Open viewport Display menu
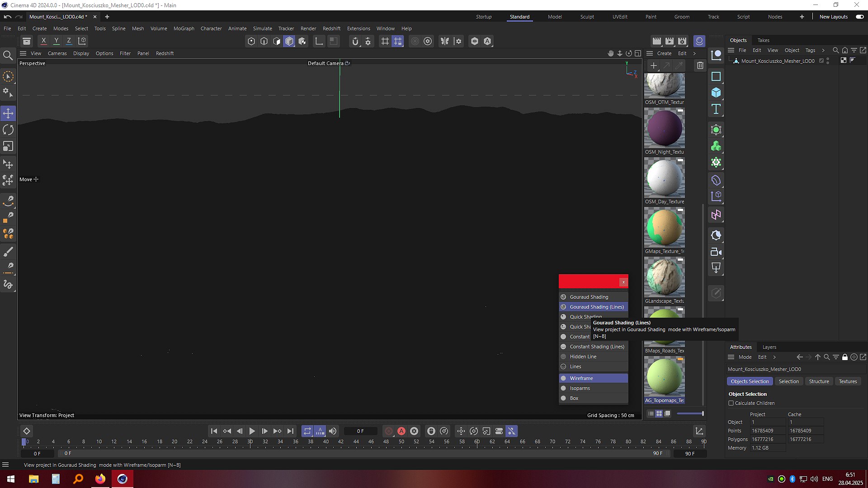The image size is (868, 488). [x=81, y=53]
